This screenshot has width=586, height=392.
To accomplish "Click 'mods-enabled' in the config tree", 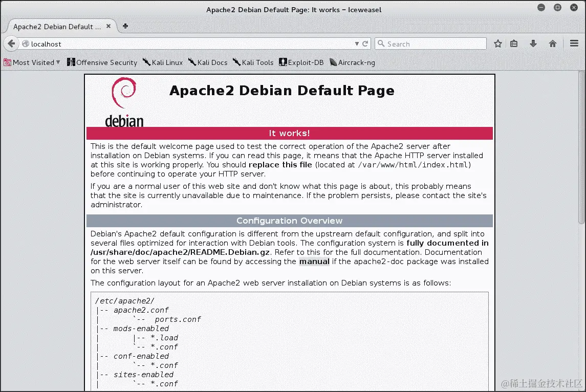I will [x=141, y=329].
